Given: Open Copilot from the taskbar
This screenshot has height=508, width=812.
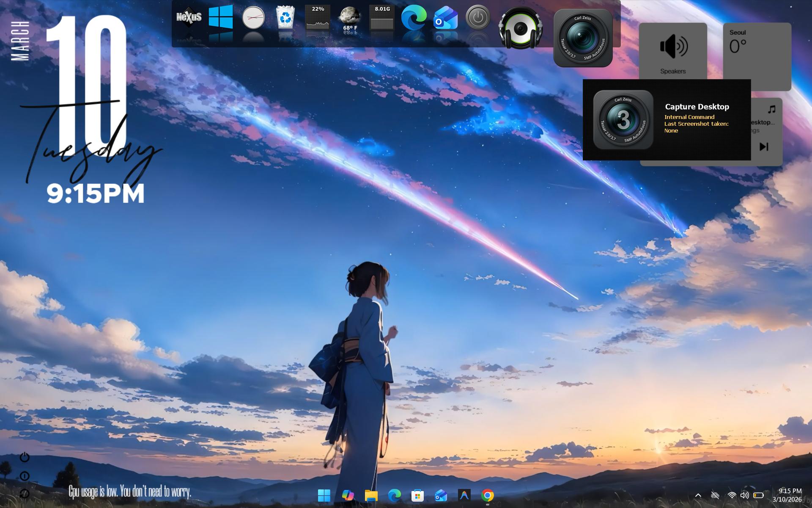Looking at the screenshot, I should point(348,495).
